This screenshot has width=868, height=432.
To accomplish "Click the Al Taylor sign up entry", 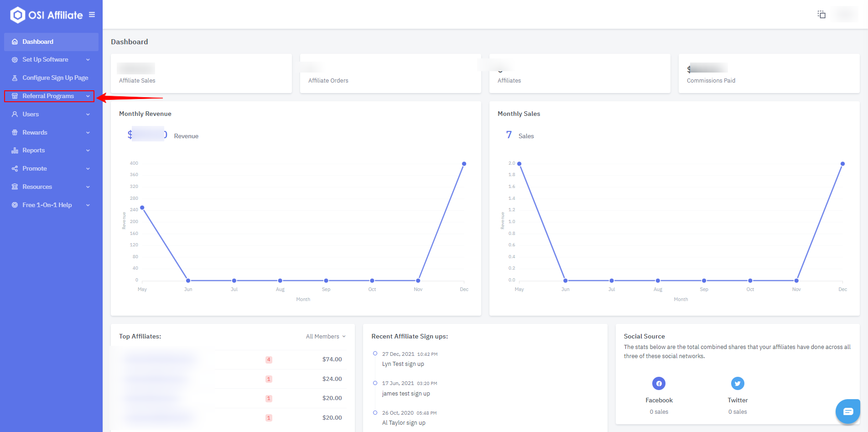I will coord(404,423).
